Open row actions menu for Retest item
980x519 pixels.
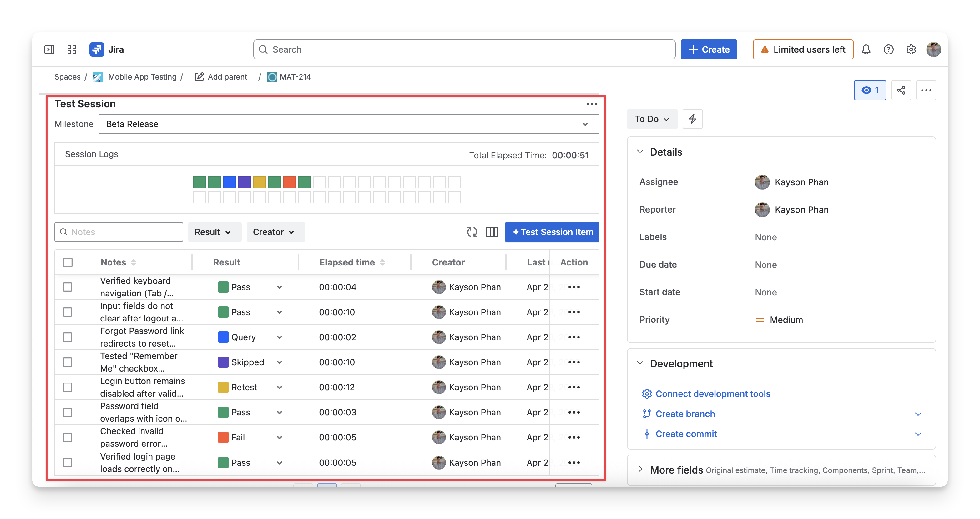[574, 387]
